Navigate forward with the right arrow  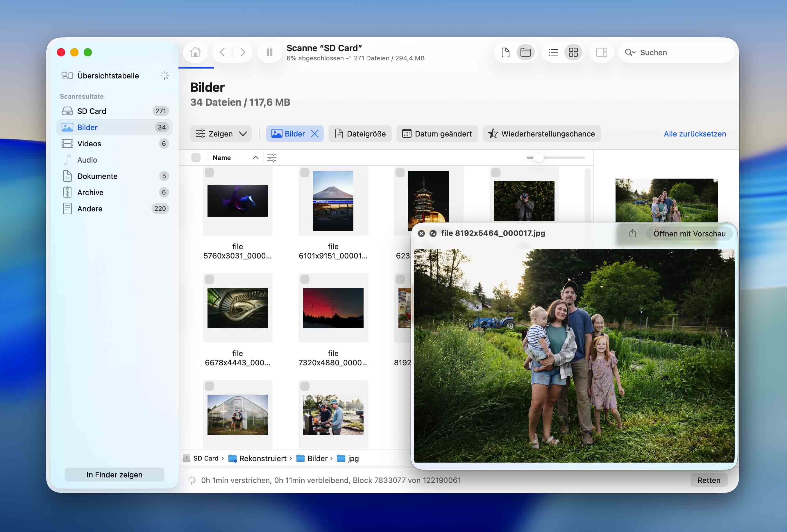pos(242,53)
